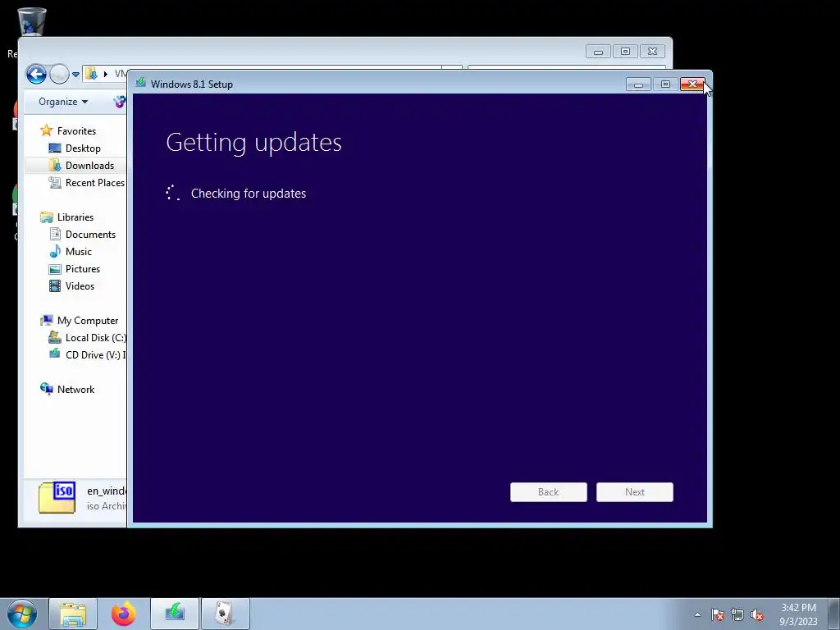Open the Recycle Bin on desktop
The width and height of the screenshot is (840, 630).
(32, 21)
